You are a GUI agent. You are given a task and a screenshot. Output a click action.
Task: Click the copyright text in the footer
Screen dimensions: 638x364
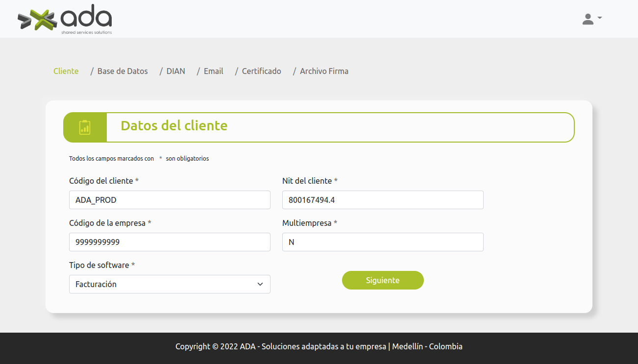(319, 346)
